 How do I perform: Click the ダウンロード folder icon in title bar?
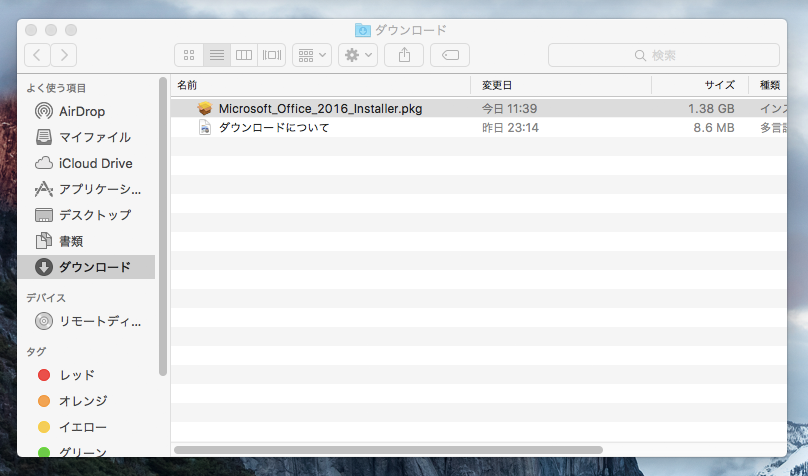[363, 30]
